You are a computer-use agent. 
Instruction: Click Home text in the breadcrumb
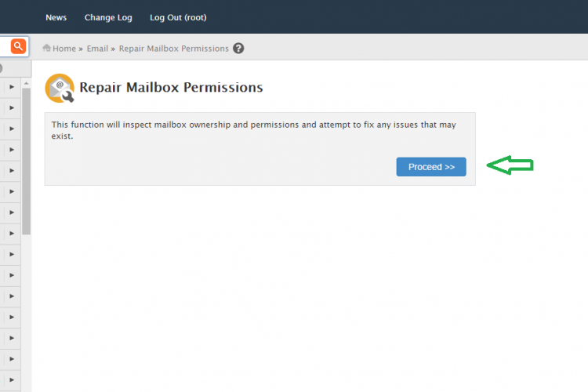tap(64, 49)
